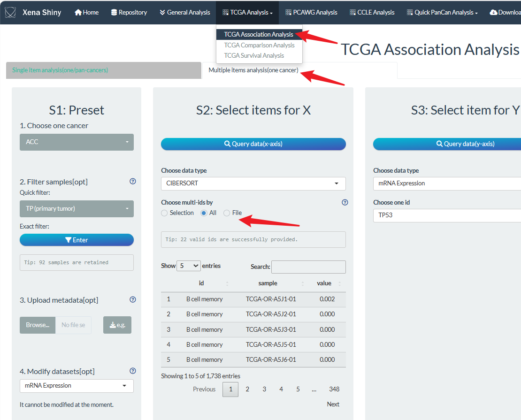This screenshot has height=420, width=521.
Task: Open the TP (primary tumor) quick filter
Action: tap(77, 209)
